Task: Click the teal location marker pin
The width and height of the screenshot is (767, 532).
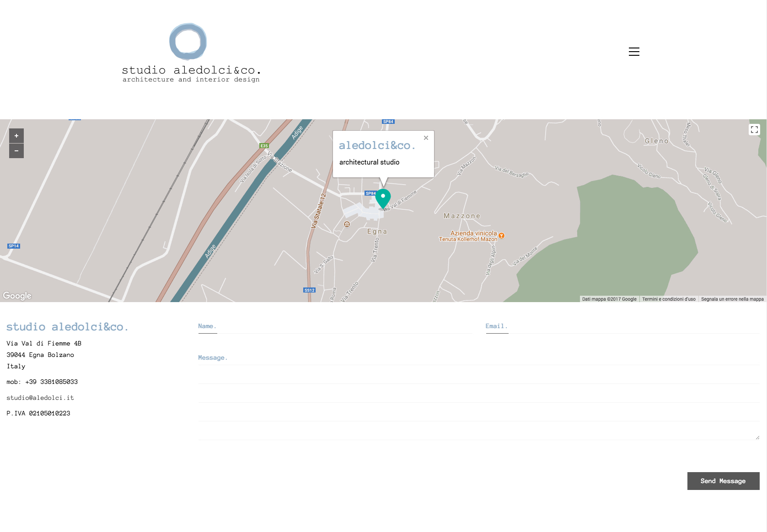Action: (x=383, y=198)
